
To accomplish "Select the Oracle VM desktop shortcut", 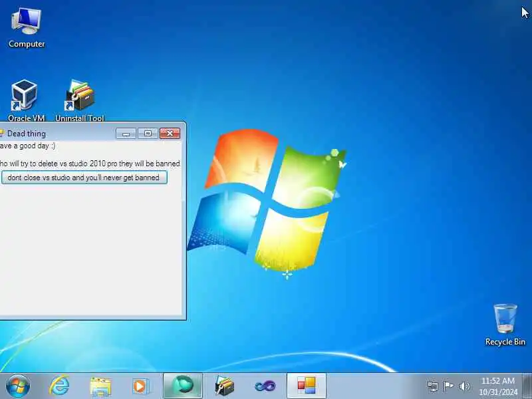I will pos(26,100).
